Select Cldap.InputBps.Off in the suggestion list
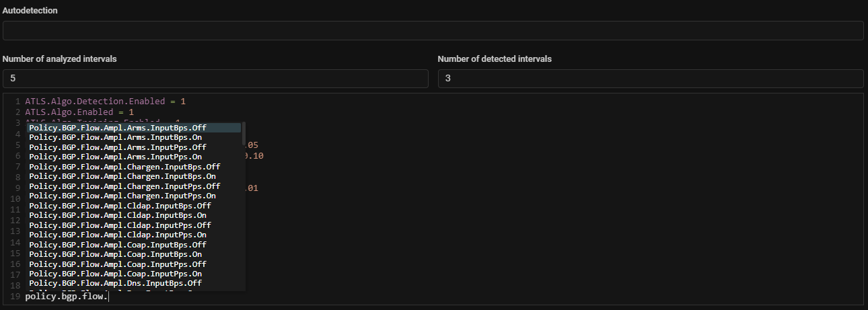The width and height of the screenshot is (868, 310). pos(120,206)
